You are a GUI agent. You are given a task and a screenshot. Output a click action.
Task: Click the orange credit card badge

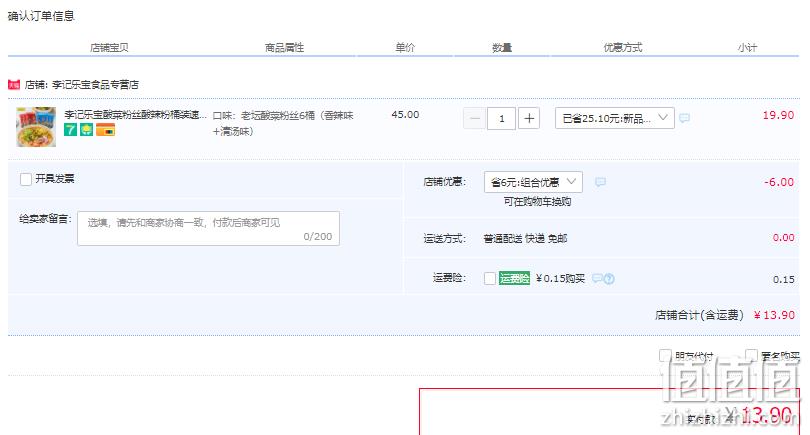pos(105,130)
